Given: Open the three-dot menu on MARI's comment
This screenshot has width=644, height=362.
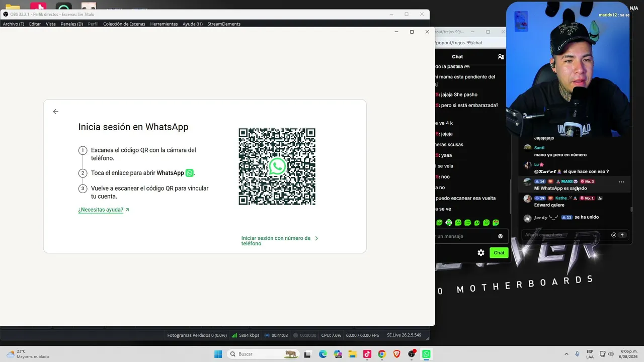Looking at the screenshot, I should [621, 182].
